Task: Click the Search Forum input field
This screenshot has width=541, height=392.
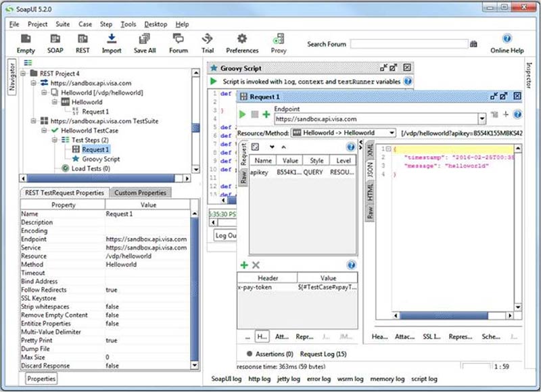Action: [409, 44]
